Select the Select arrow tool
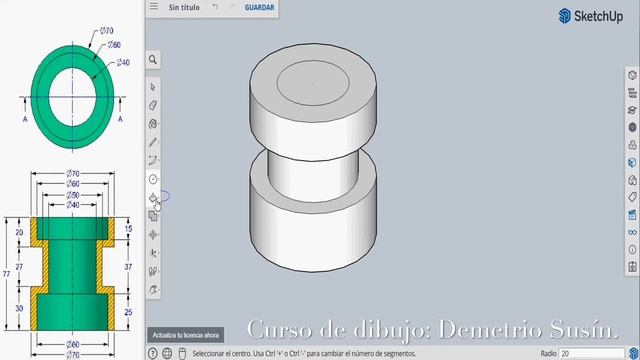 pyautogui.click(x=153, y=87)
